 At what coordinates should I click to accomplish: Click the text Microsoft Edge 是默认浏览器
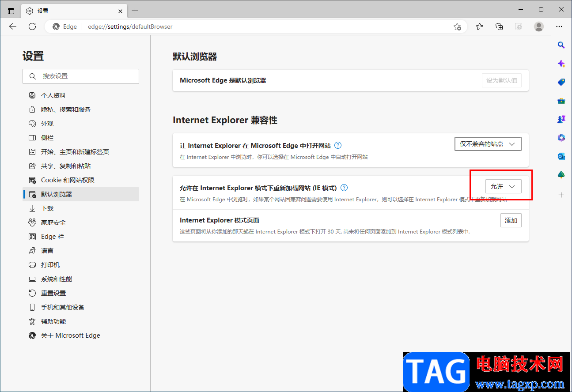point(223,80)
